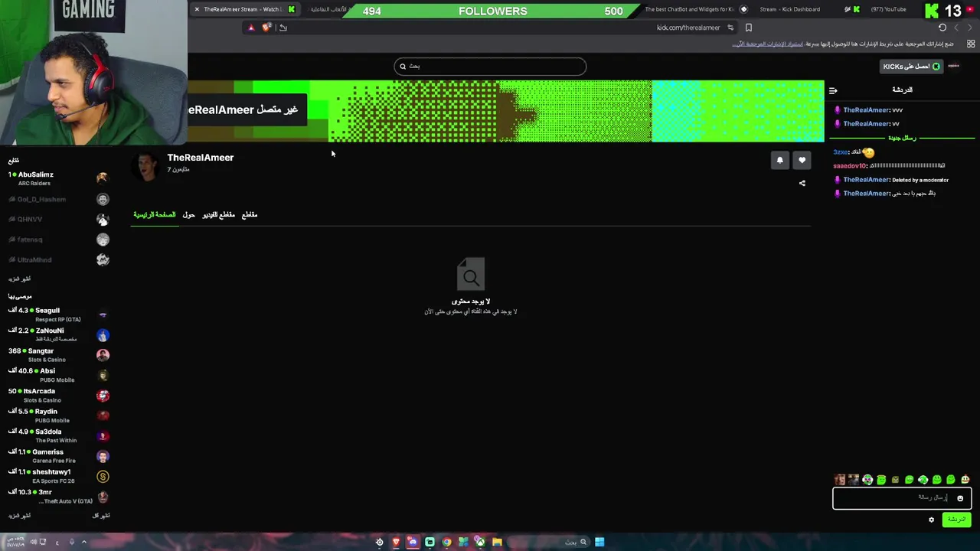Open ItsArcada channel in sidebar
Screen dimensions: 980x551
(x=59, y=396)
